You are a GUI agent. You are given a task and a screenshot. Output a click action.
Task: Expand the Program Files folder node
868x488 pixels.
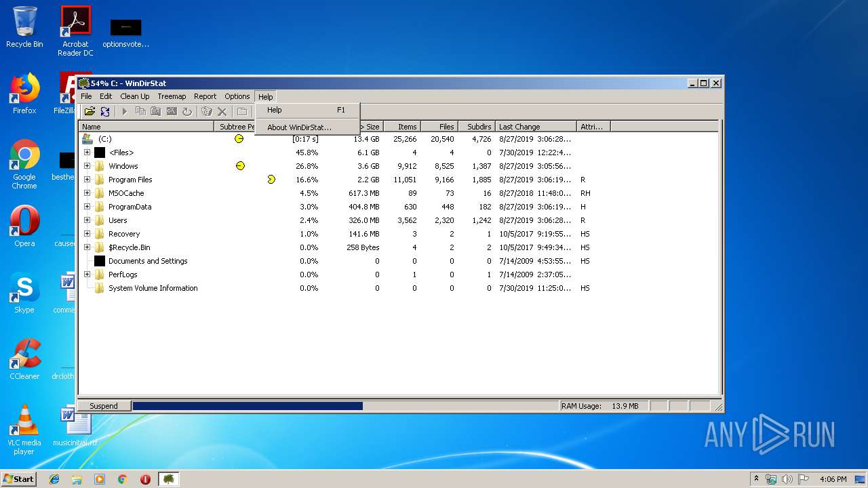point(87,180)
